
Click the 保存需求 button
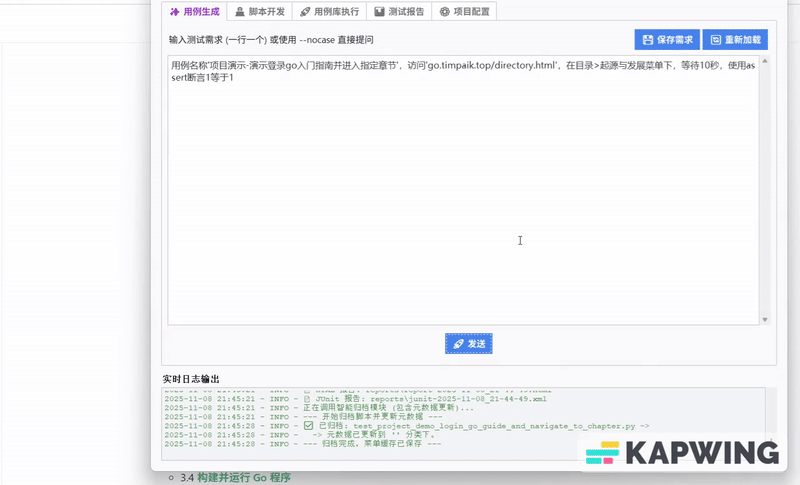(667, 40)
